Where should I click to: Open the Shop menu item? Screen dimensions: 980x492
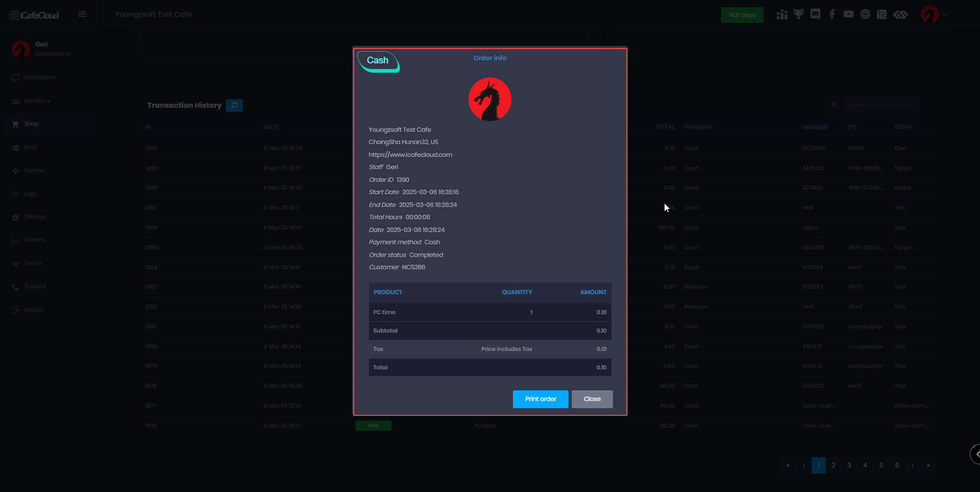tap(31, 124)
